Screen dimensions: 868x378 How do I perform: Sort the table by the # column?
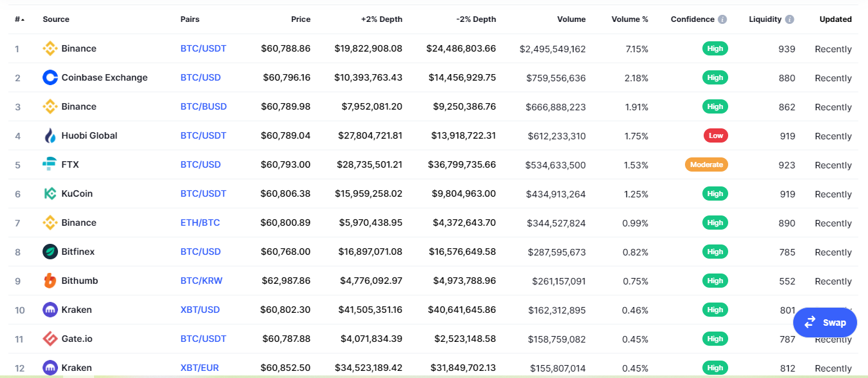(19, 19)
